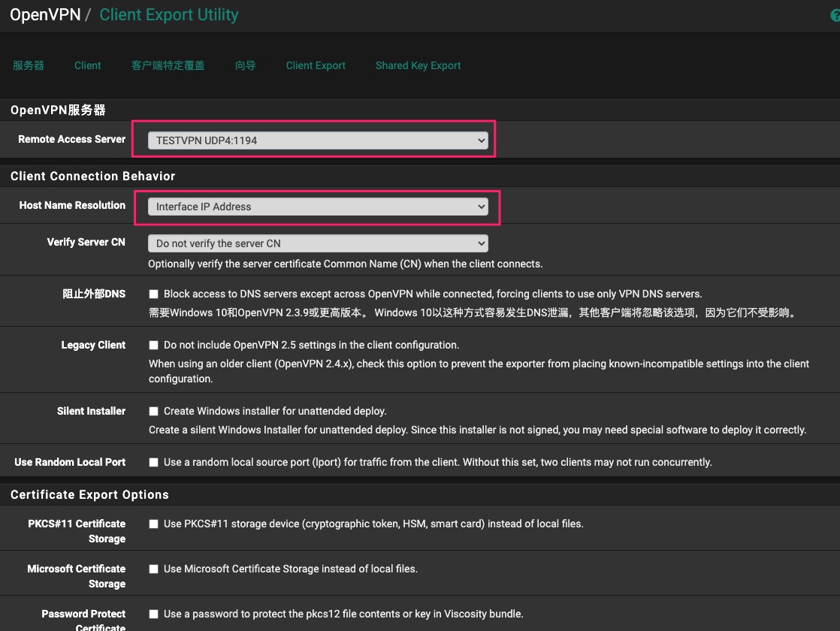Click the Client Export Utility title link
Image resolution: width=840 pixels, height=631 pixels.
click(x=169, y=15)
